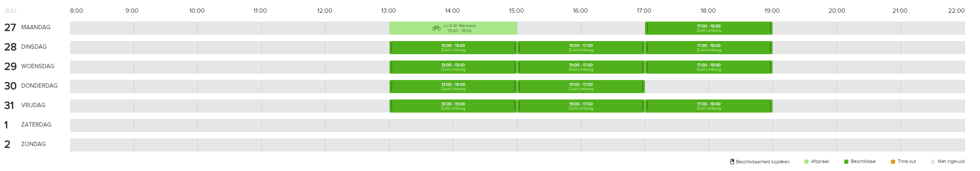Click the 27 Maandag day label
This screenshot has width=980, height=171.
[x=27, y=28]
